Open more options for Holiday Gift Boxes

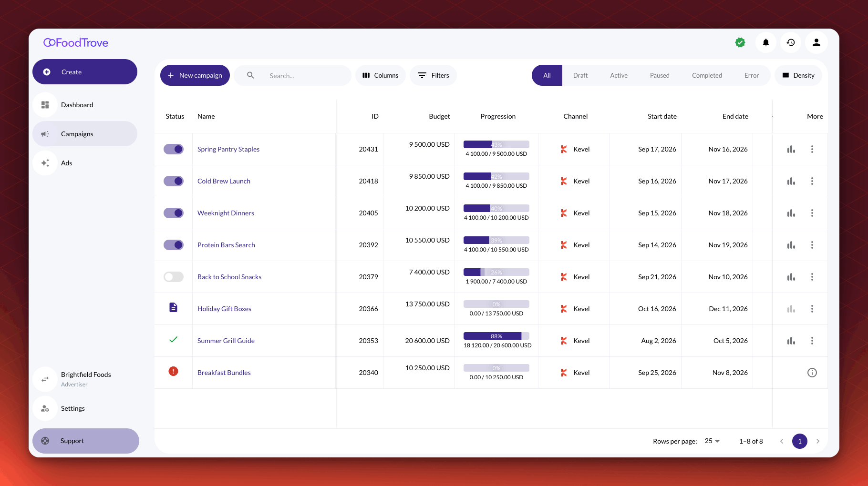point(812,309)
